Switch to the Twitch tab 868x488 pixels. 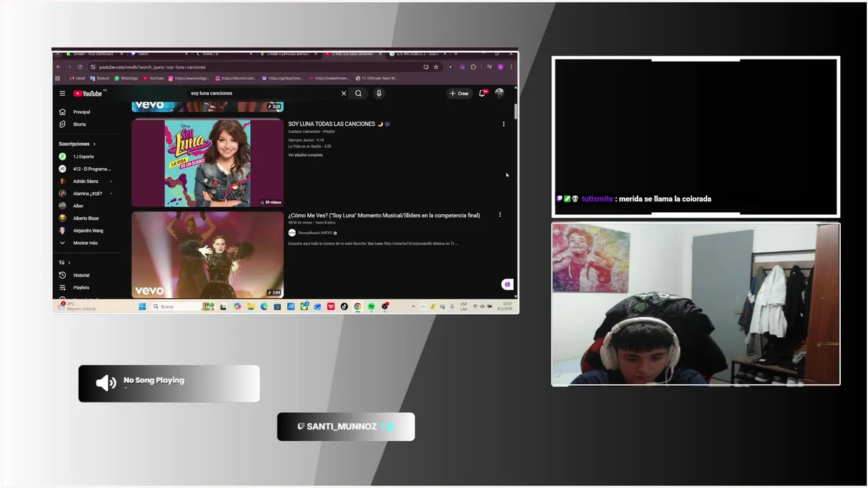[x=159, y=54]
